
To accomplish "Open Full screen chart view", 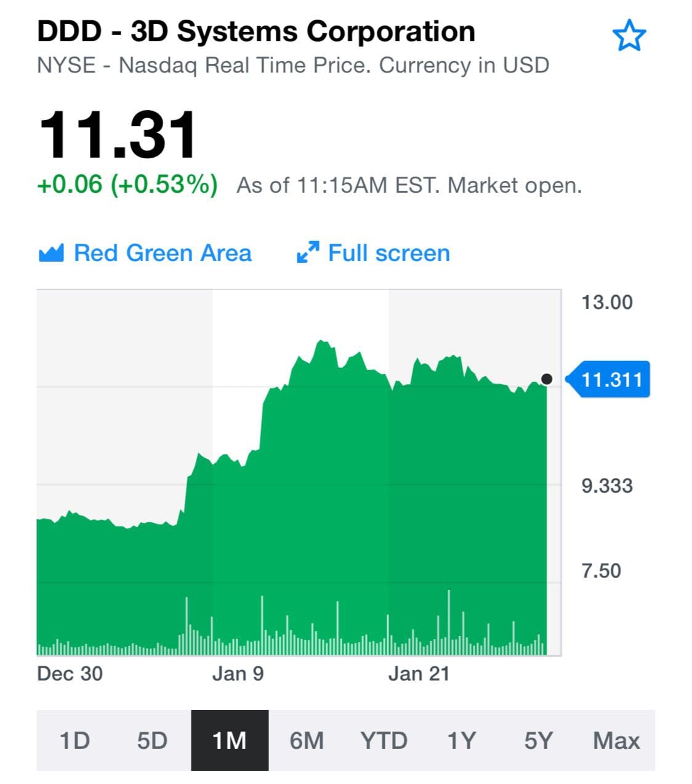I will 373,253.
